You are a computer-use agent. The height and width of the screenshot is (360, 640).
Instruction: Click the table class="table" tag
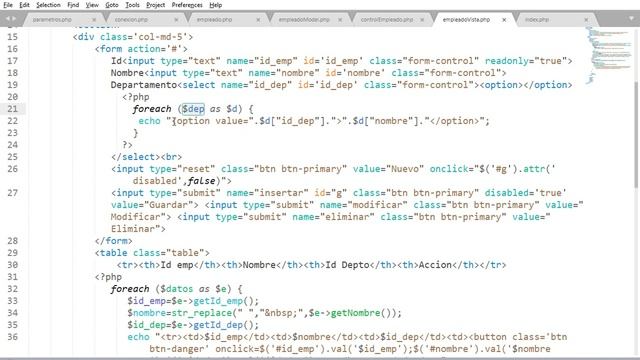(x=152, y=253)
